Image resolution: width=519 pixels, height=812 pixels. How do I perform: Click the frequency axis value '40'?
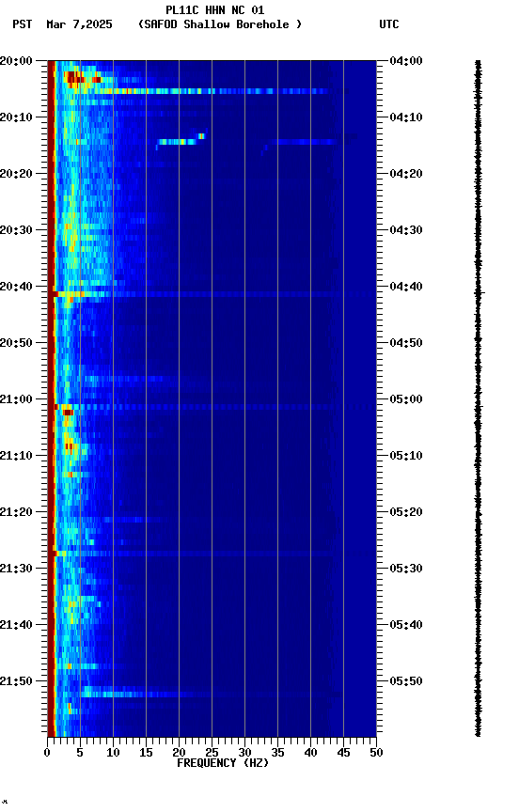[310, 753]
